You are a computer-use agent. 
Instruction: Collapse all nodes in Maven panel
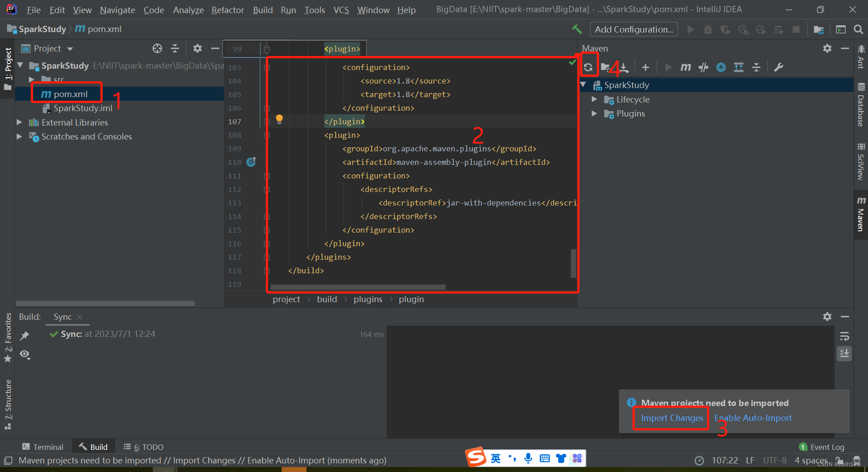pyautogui.click(x=756, y=67)
